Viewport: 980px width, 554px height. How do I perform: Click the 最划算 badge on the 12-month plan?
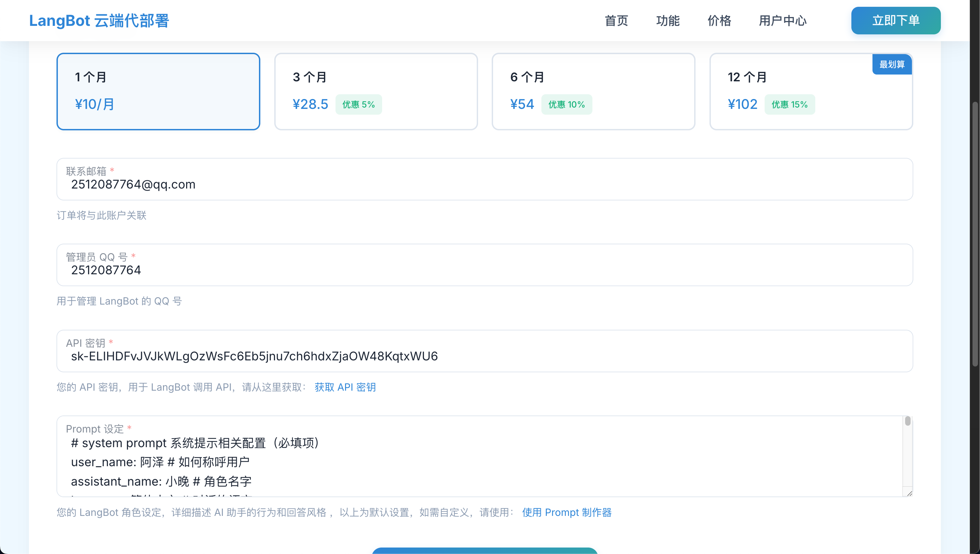(x=892, y=64)
